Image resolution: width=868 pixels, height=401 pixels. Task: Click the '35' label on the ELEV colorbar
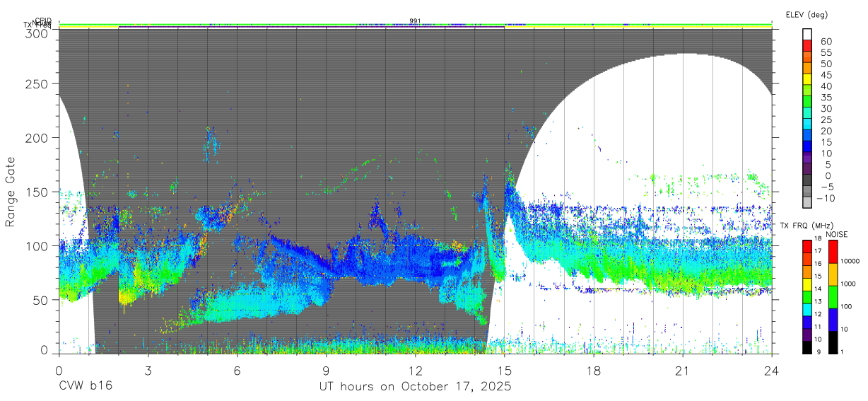(826, 98)
